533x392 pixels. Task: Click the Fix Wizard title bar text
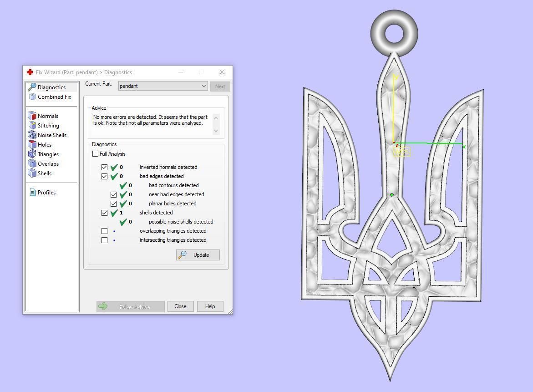pos(84,72)
